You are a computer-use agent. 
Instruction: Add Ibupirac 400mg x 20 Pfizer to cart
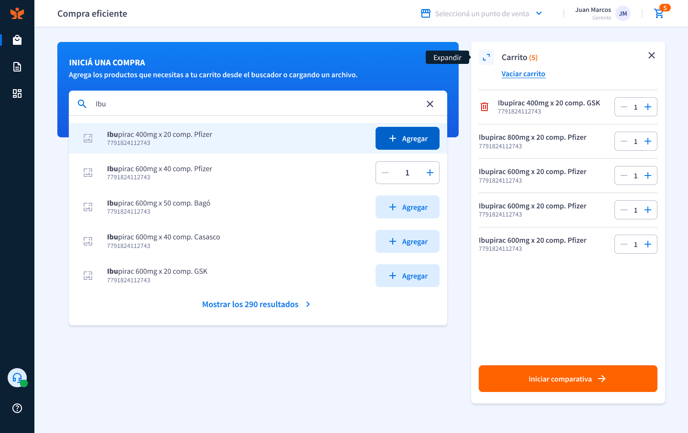click(x=407, y=139)
